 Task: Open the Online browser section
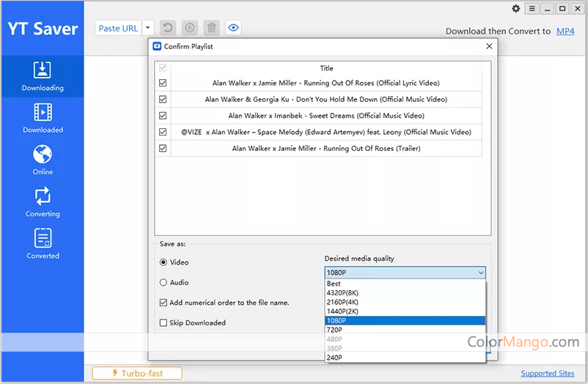(x=43, y=160)
